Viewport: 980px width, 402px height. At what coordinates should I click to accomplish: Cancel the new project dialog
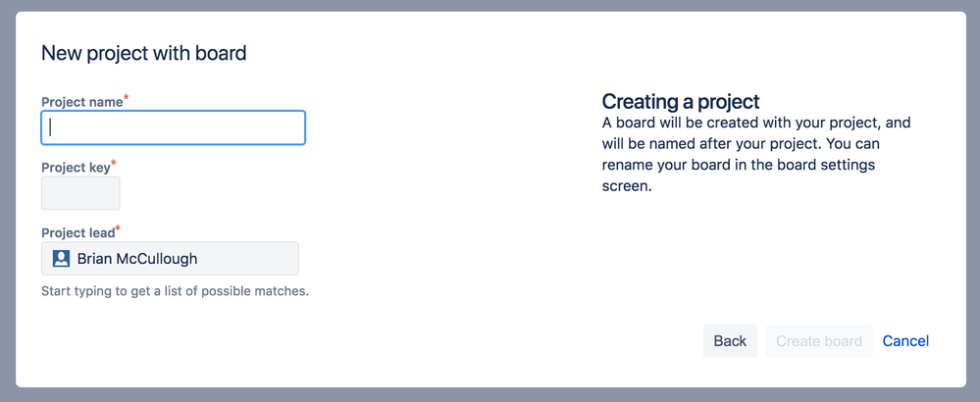point(905,341)
